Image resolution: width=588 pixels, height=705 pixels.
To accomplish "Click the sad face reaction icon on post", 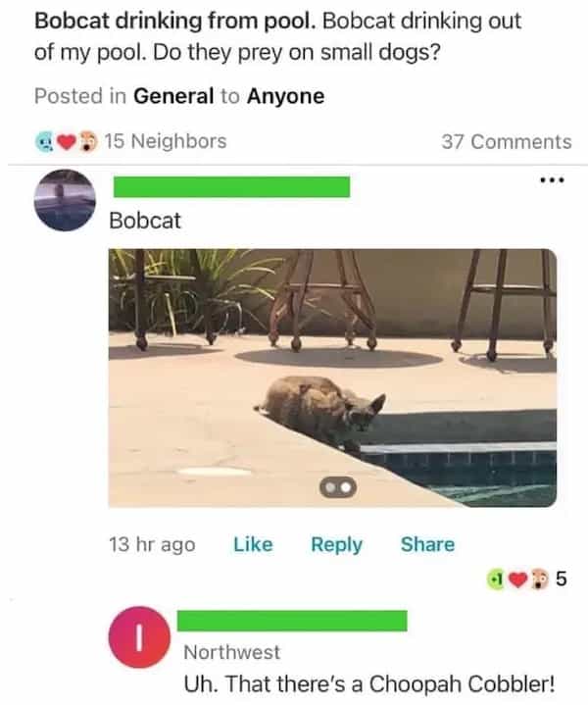I will coord(44,142).
